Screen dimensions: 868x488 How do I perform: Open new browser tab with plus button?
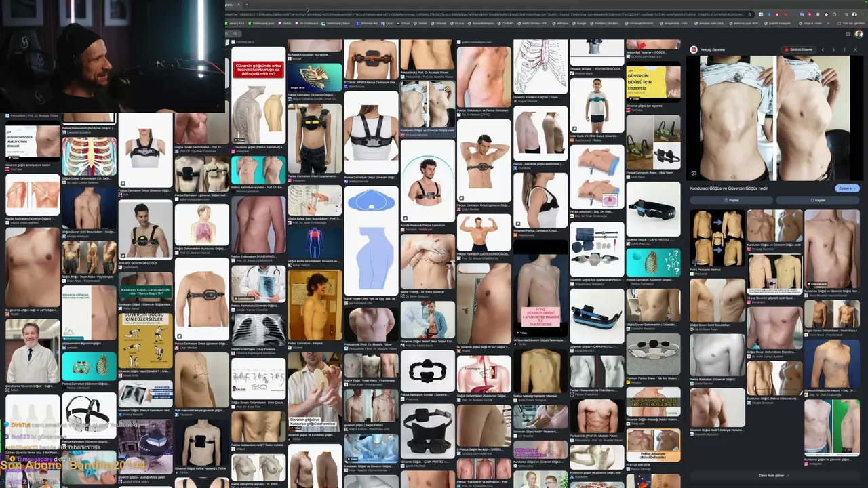247,5
